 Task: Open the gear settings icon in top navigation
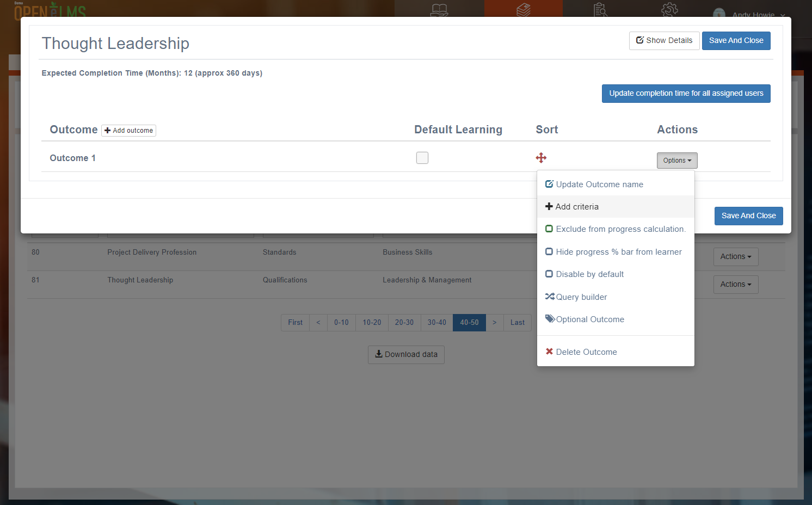coord(669,10)
